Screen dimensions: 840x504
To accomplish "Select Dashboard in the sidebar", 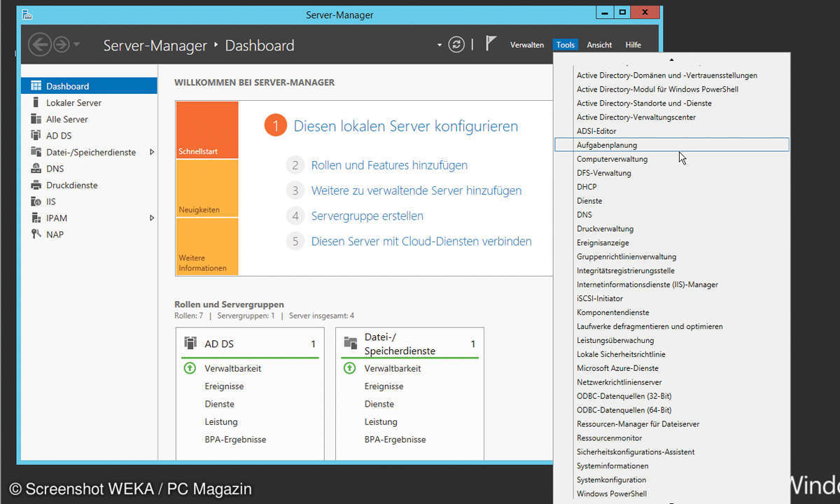I will click(x=89, y=86).
